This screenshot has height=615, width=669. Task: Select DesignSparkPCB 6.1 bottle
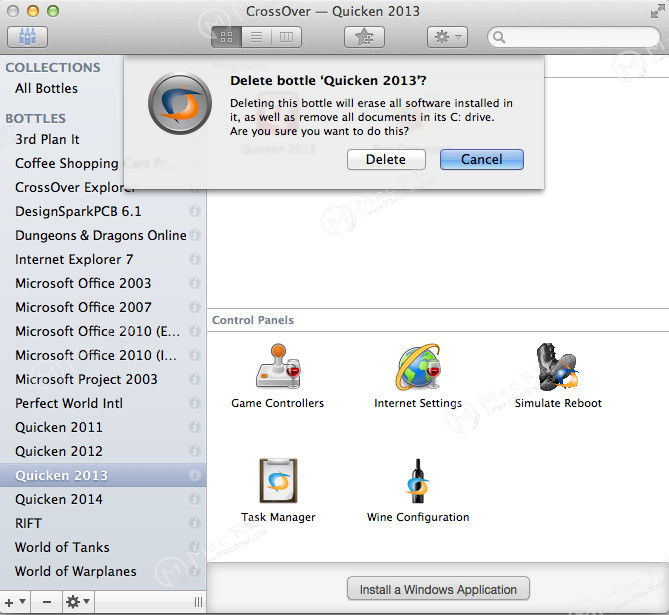tap(103, 211)
